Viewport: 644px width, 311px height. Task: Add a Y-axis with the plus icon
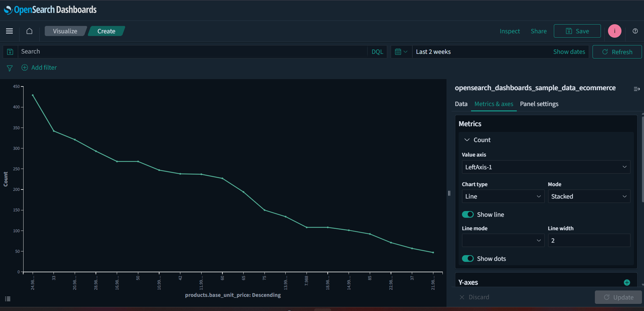click(x=627, y=282)
